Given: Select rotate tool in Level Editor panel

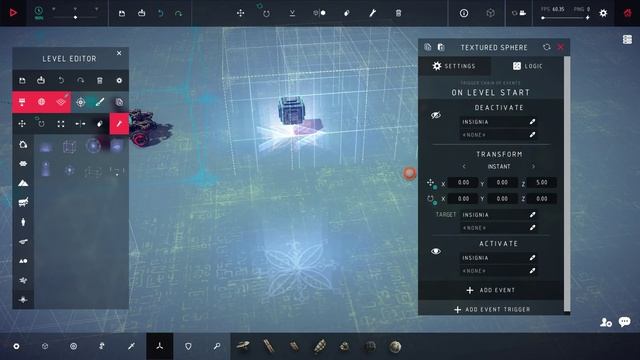Looking at the screenshot, I should tap(41, 123).
